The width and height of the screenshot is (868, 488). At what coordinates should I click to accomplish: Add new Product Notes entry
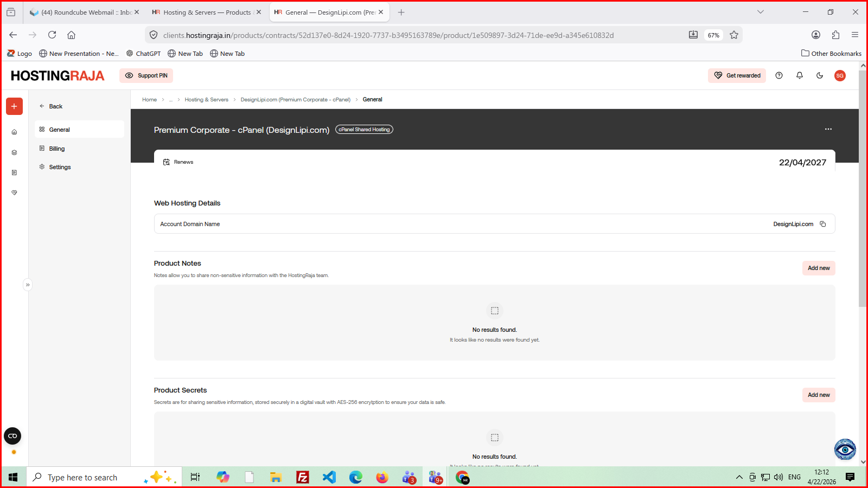[818, 268]
